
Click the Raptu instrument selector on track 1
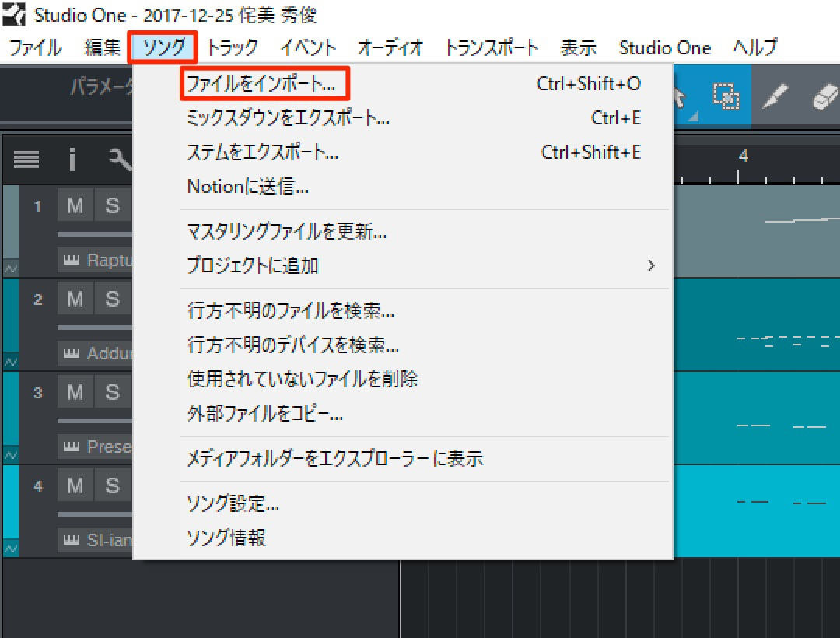95,261
